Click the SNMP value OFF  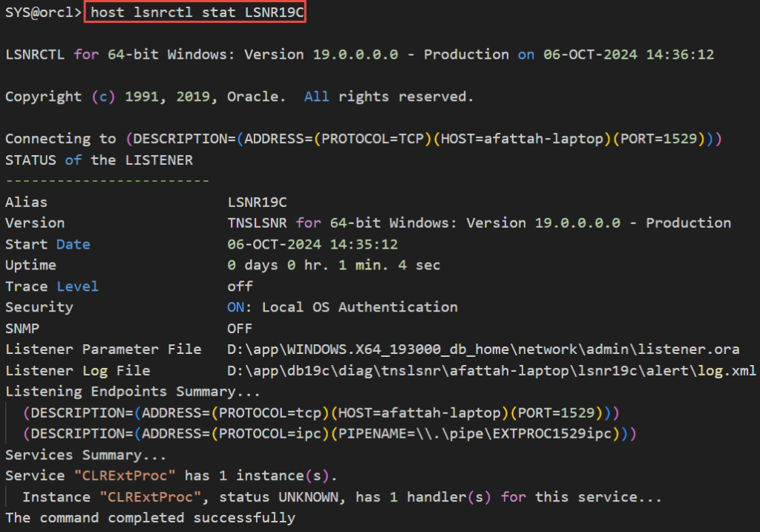coord(240,328)
